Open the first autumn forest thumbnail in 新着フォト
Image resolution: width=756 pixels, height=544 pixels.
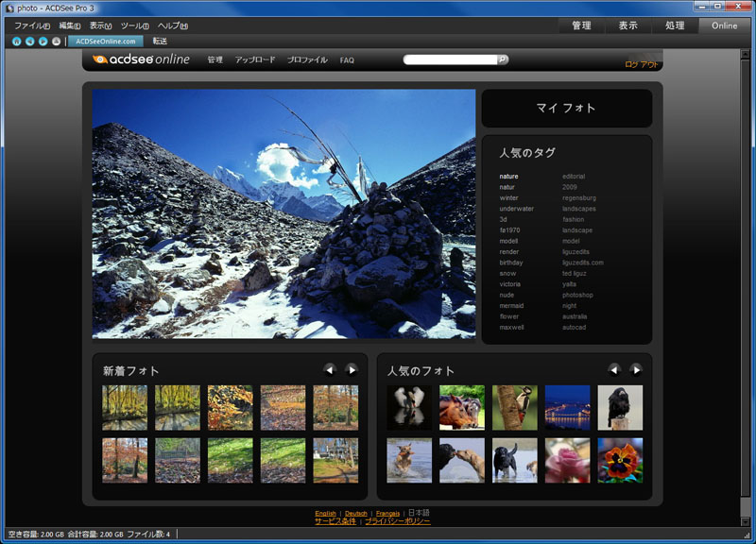click(x=125, y=407)
